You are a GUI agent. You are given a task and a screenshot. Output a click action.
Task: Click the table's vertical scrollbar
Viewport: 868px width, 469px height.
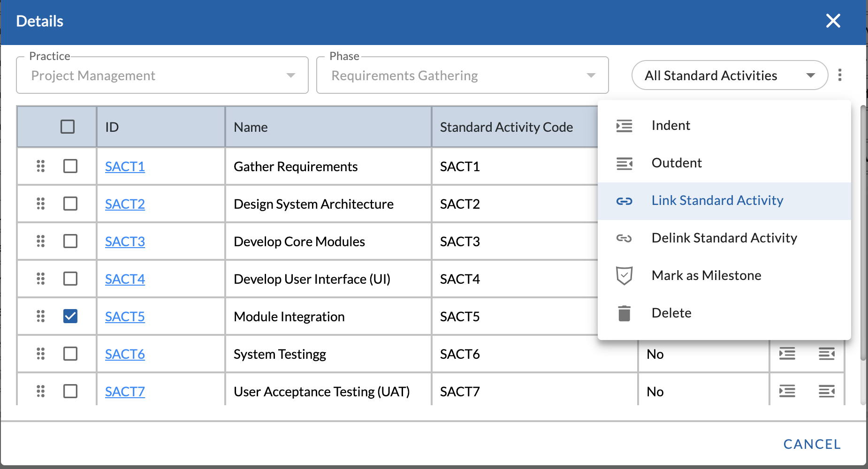[x=863, y=234]
